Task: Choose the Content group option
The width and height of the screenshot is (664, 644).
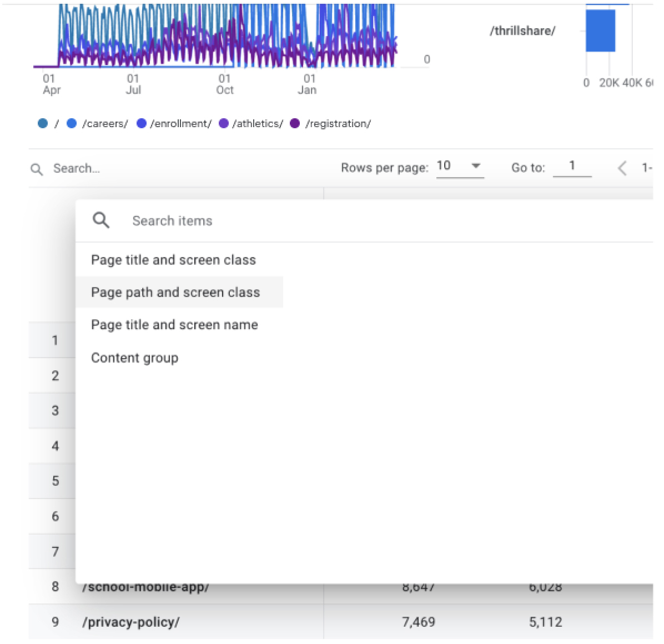Action: pos(135,358)
